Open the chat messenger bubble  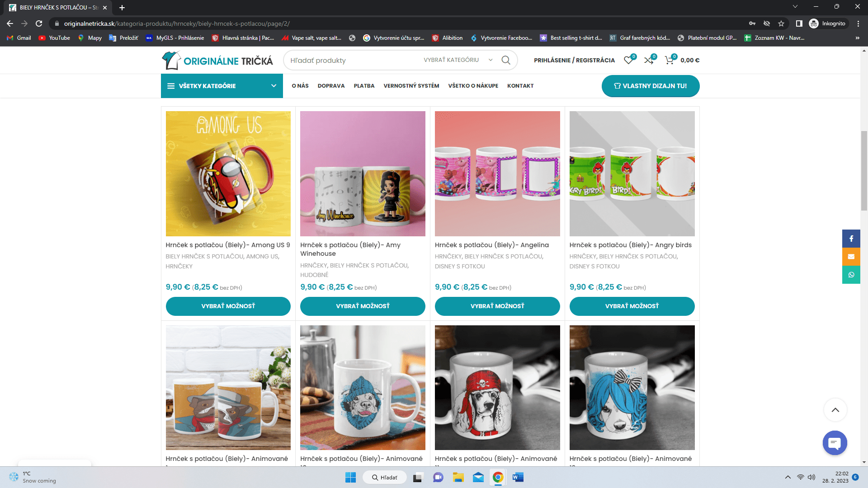(x=835, y=443)
